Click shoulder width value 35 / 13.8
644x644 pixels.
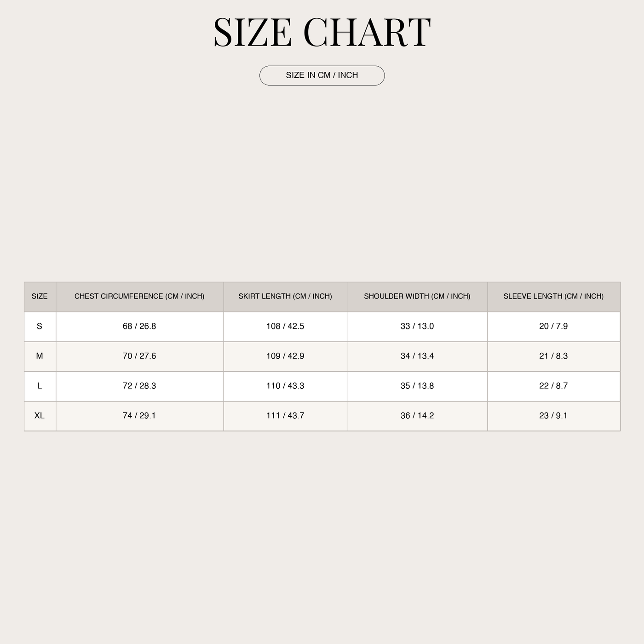tap(417, 386)
